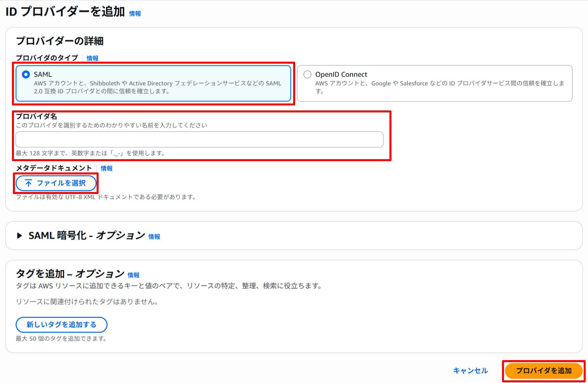Open 情報 link beside プロバイダのタイプ
The height and width of the screenshot is (383, 588).
92,58
